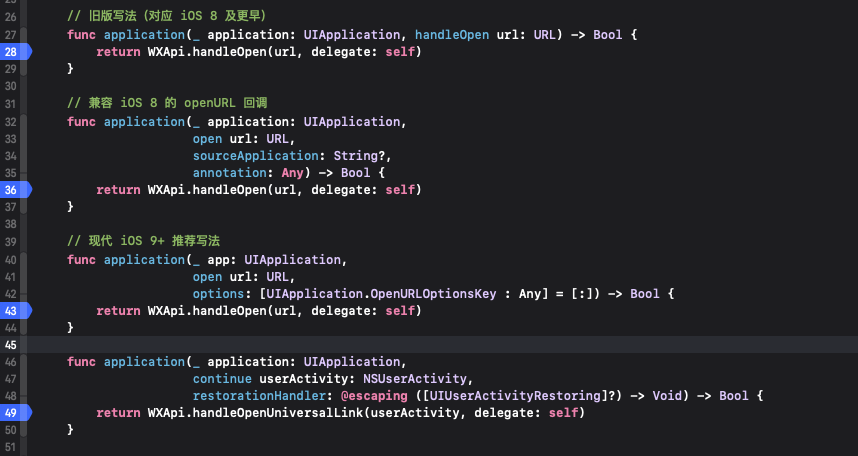Place cursor in "sourceApplication" on line 34

coord(256,156)
